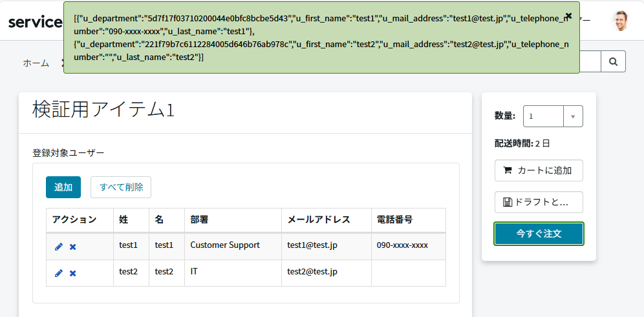Click the magnifier search button

613,62
